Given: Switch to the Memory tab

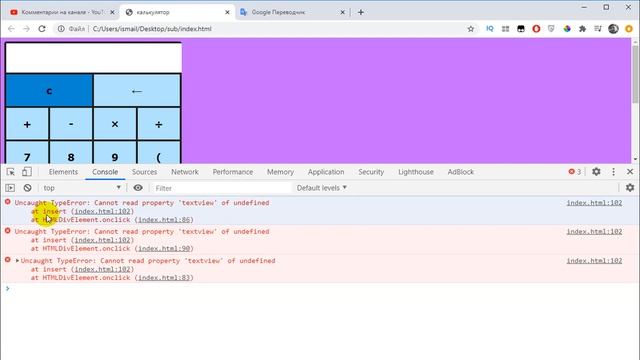Looking at the screenshot, I should 280,172.
